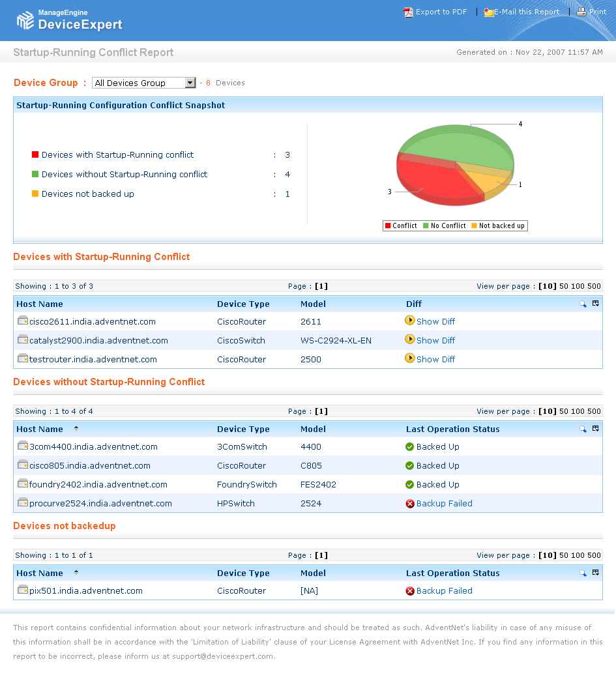This screenshot has height=681, width=616.
Task: Click Show Diff arrow icon for cisco2611
Action: click(x=409, y=321)
